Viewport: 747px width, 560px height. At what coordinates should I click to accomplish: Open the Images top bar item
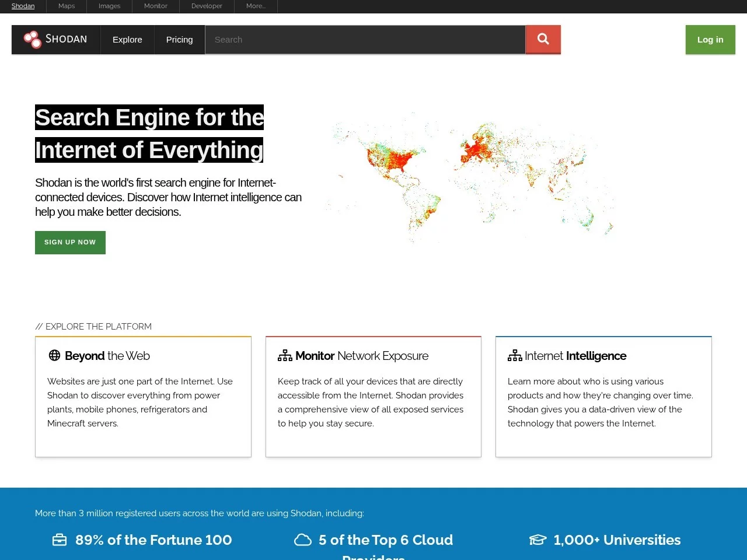pos(109,6)
